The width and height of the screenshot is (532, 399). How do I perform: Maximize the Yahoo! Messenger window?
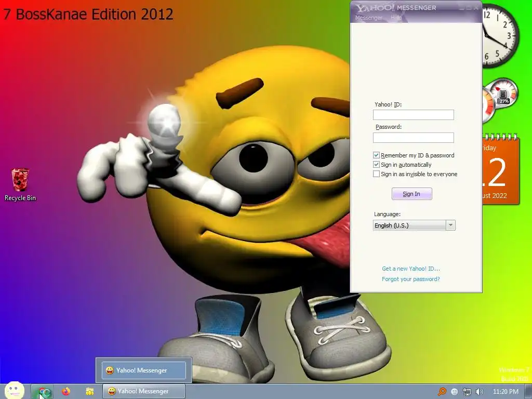pyautogui.click(x=469, y=8)
